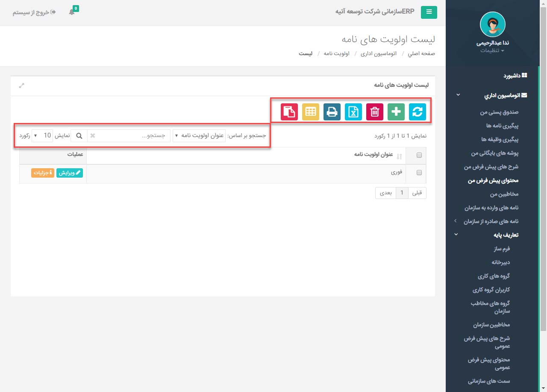Open صندوق پستی من in sidebar

pos(499,112)
